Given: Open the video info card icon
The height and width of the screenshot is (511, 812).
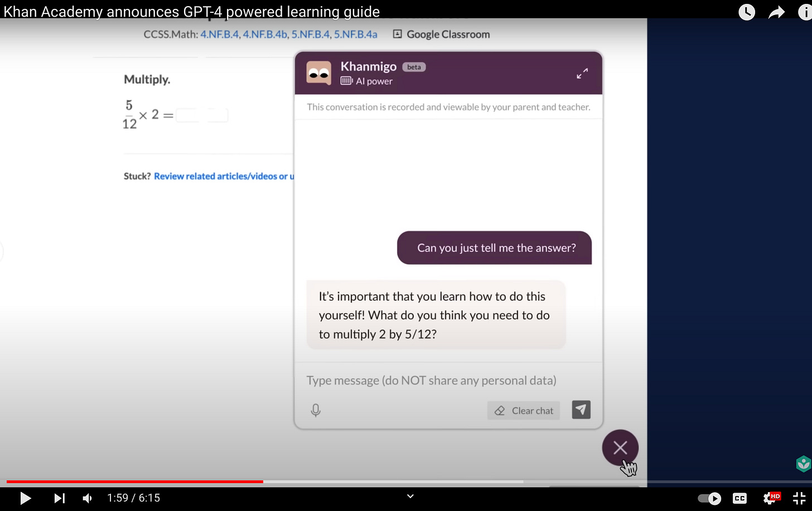Looking at the screenshot, I should [805, 12].
